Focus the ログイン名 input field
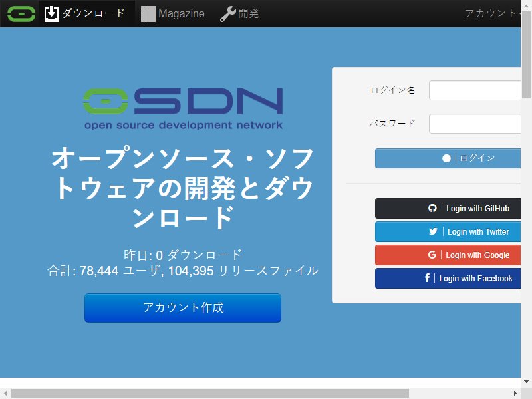 click(x=475, y=90)
